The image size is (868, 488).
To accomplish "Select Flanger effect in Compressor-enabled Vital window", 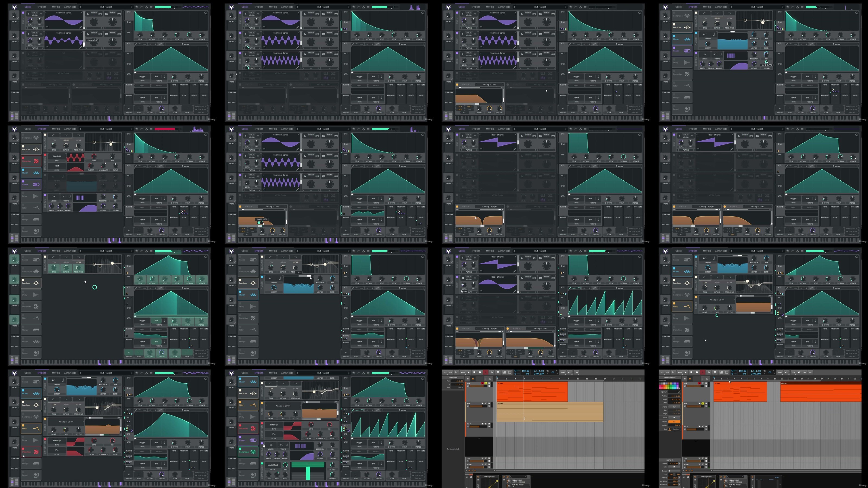I will click(x=248, y=464).
